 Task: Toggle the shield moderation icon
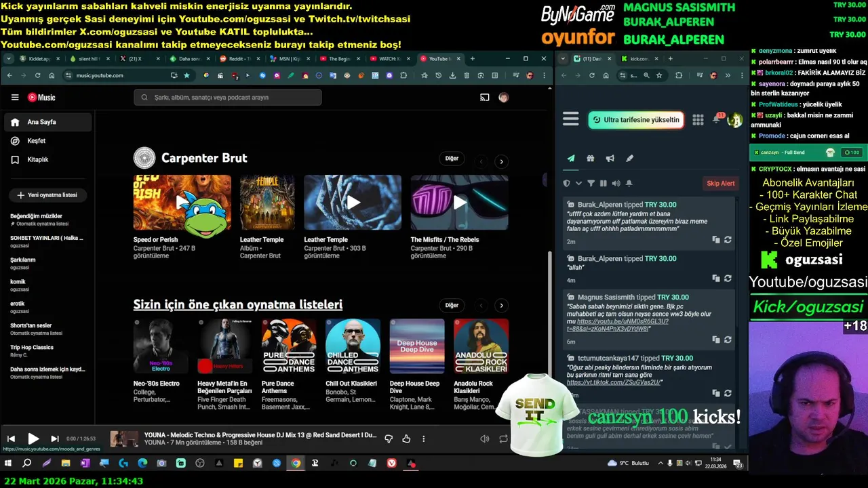point(567,183)
